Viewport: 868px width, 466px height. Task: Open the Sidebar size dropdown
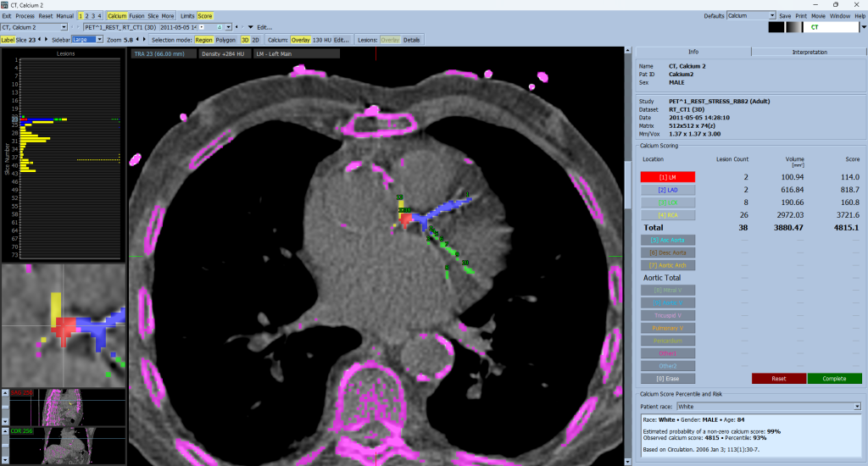point(99,39)
